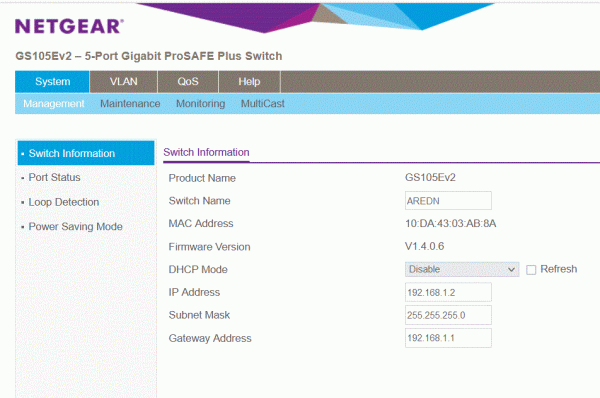Open the System tab

click(x=52, y=82)
